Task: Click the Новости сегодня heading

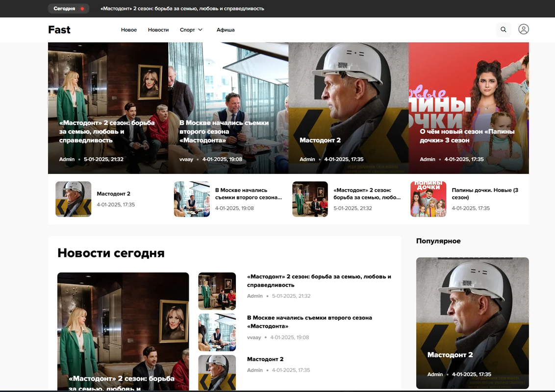Action: pyautogui.click(x=111, y=253)
